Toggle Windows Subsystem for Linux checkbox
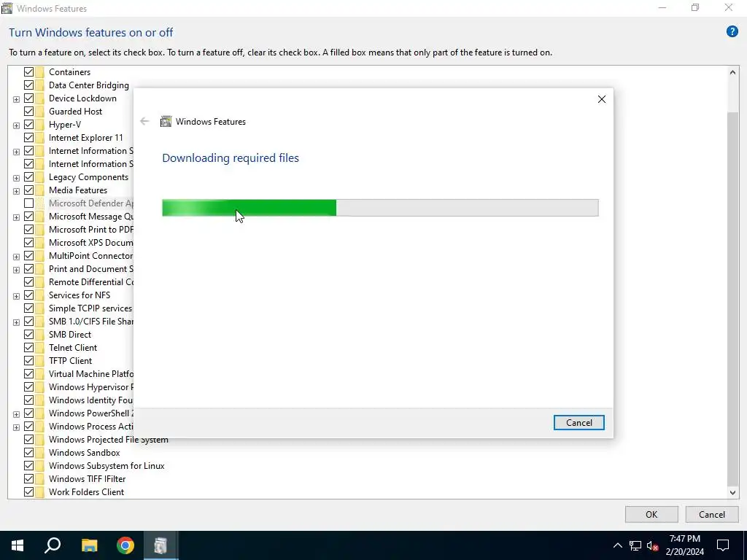Image resolution: width=747 pixels, height=560 pixels. (28, 466)
